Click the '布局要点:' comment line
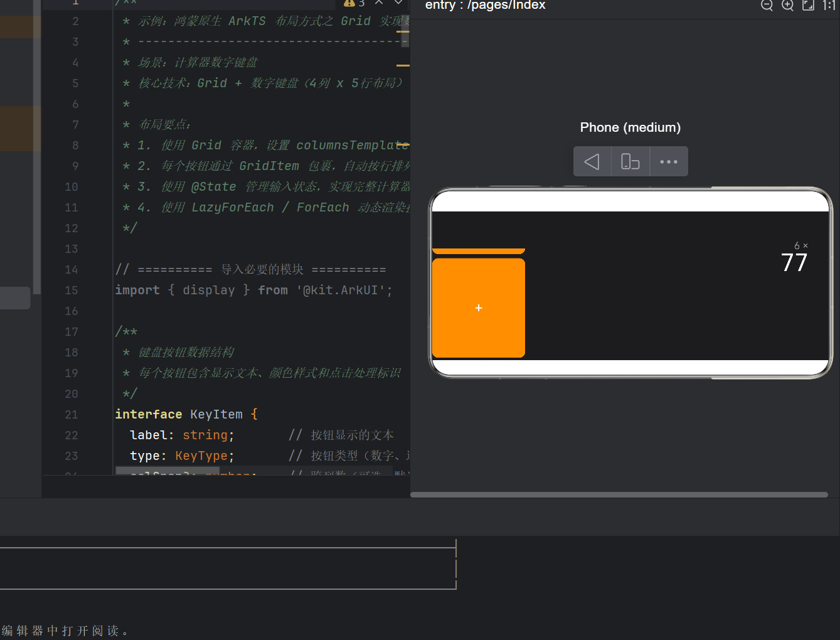This screenshot has width=840, height=640. pyautogui.click(x=157, y=124)
